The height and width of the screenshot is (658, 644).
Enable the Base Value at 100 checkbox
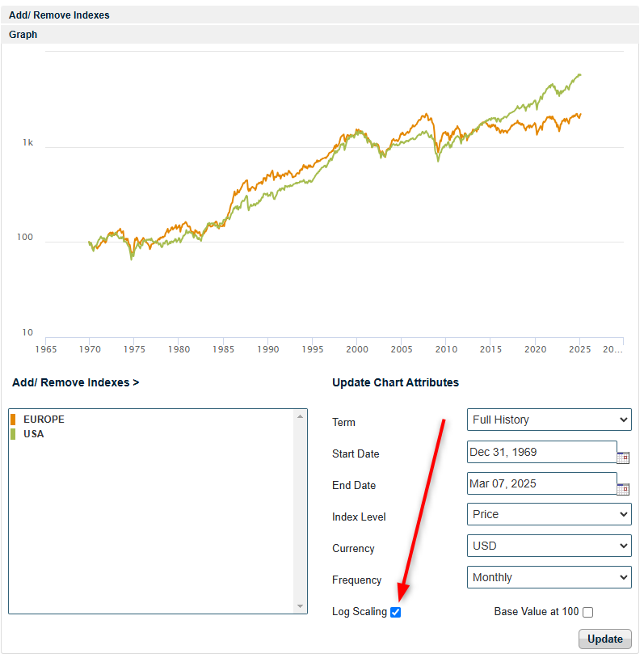tap(587, 612)
